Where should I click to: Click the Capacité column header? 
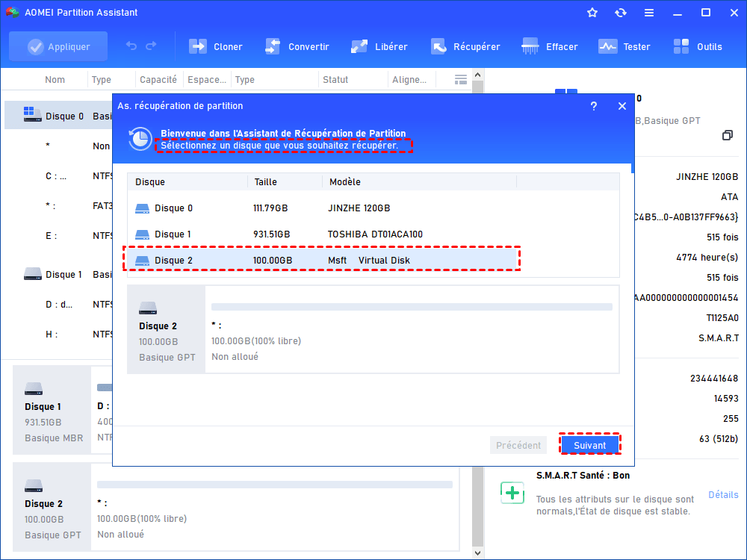coord(158,80)
